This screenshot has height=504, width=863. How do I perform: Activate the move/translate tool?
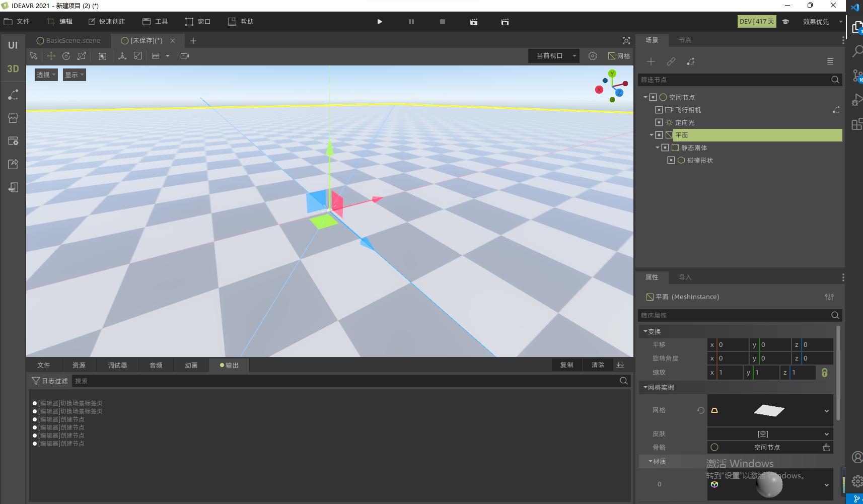point(51,56)
